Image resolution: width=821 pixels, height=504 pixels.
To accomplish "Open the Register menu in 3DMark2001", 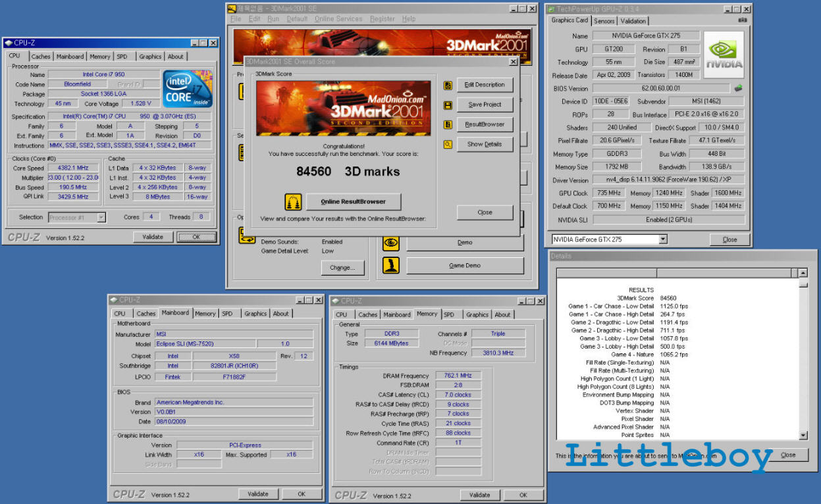I will [382, 19].
